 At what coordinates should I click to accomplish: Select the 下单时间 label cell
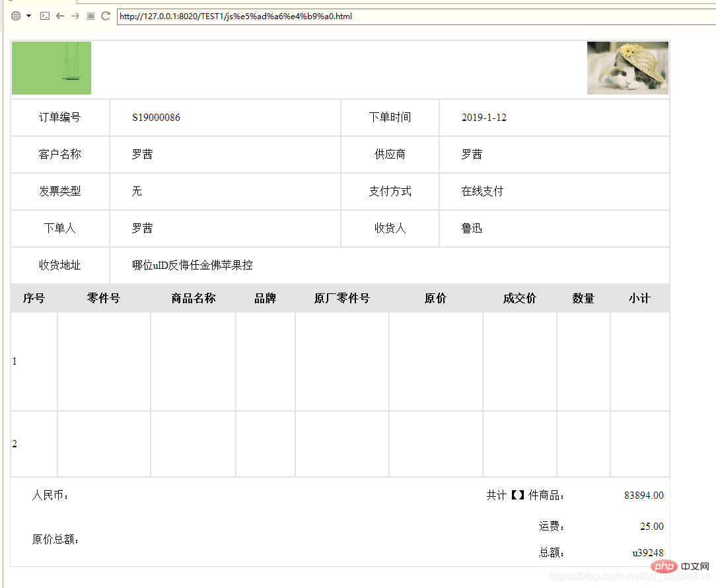point(390,118)
